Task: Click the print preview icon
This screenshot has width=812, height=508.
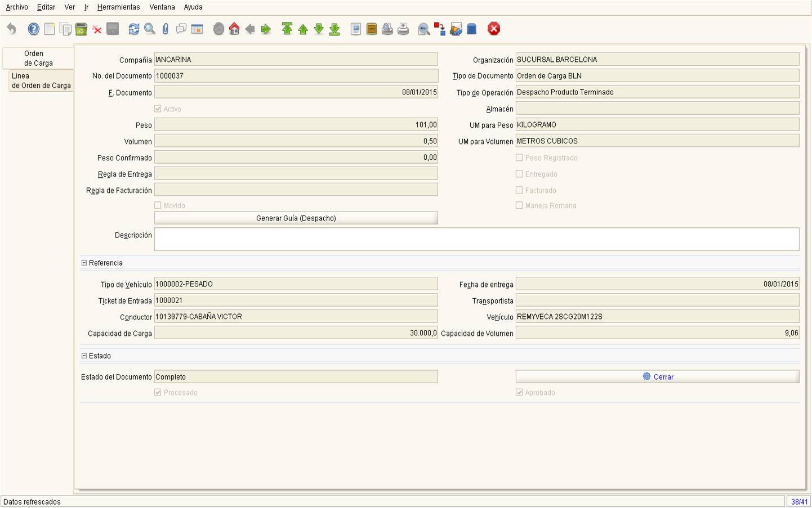Action: pos(387,29)
